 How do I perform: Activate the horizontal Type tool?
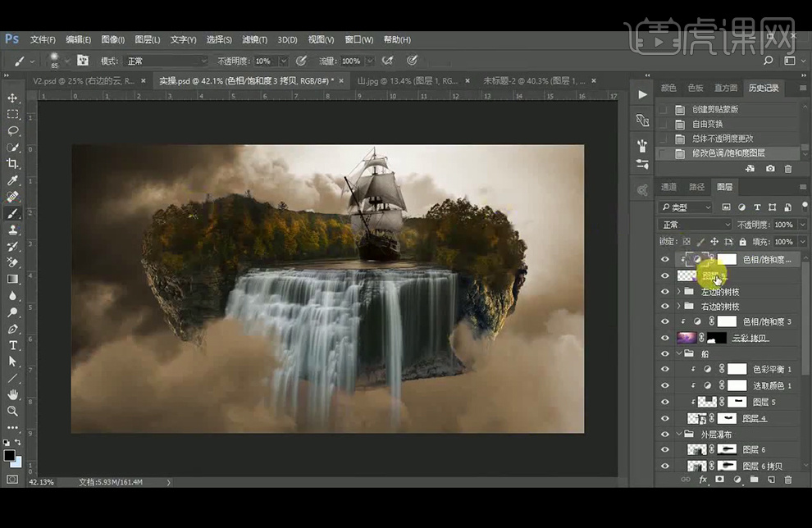(13, 345)
